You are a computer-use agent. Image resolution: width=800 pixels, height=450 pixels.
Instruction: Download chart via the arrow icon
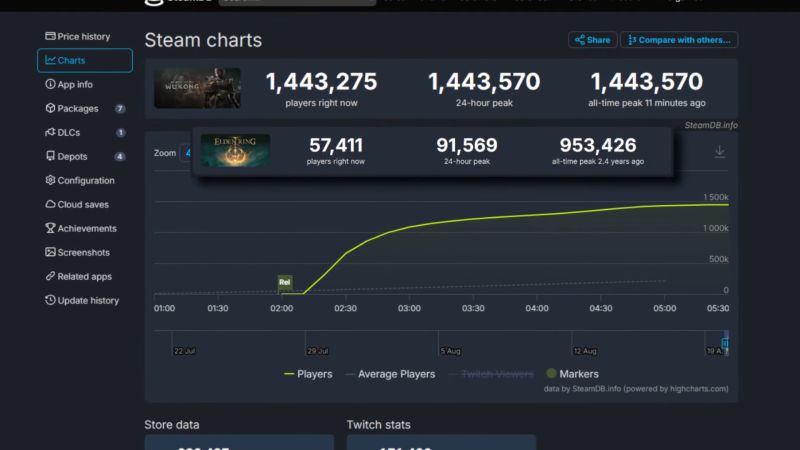[x=719, y=152]
